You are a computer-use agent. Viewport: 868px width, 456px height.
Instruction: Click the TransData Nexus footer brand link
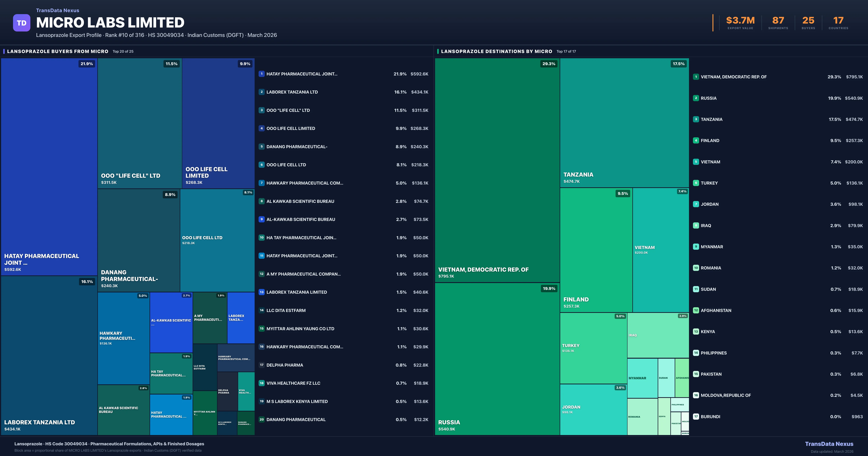point(829,444)
